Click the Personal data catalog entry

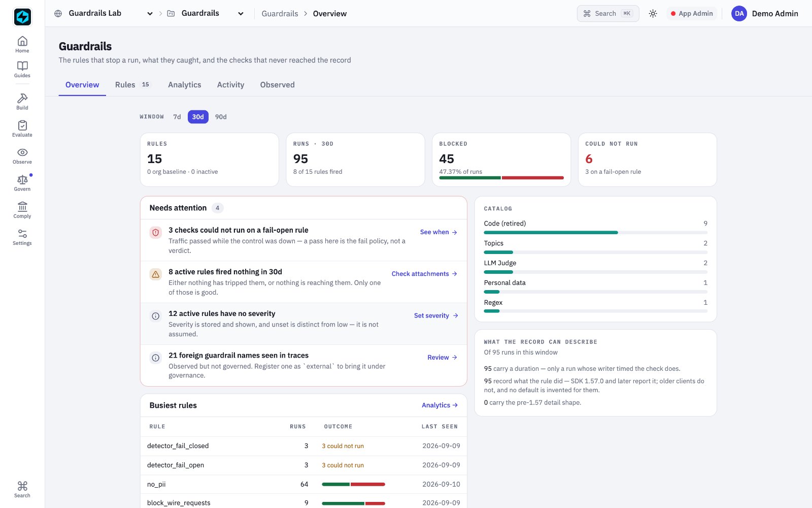pyautogui.click(x=596, y=286)
